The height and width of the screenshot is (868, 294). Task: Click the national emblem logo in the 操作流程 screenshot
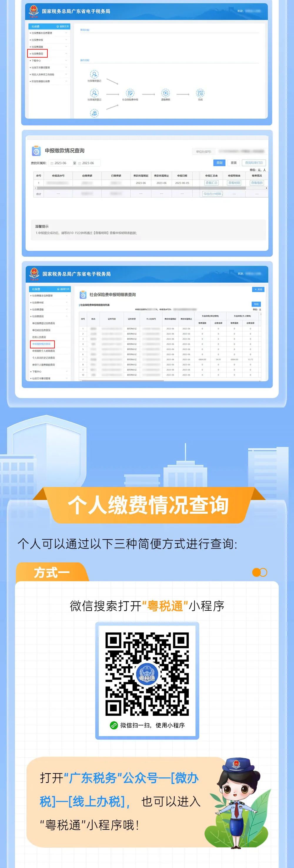(x=34, y=11)
